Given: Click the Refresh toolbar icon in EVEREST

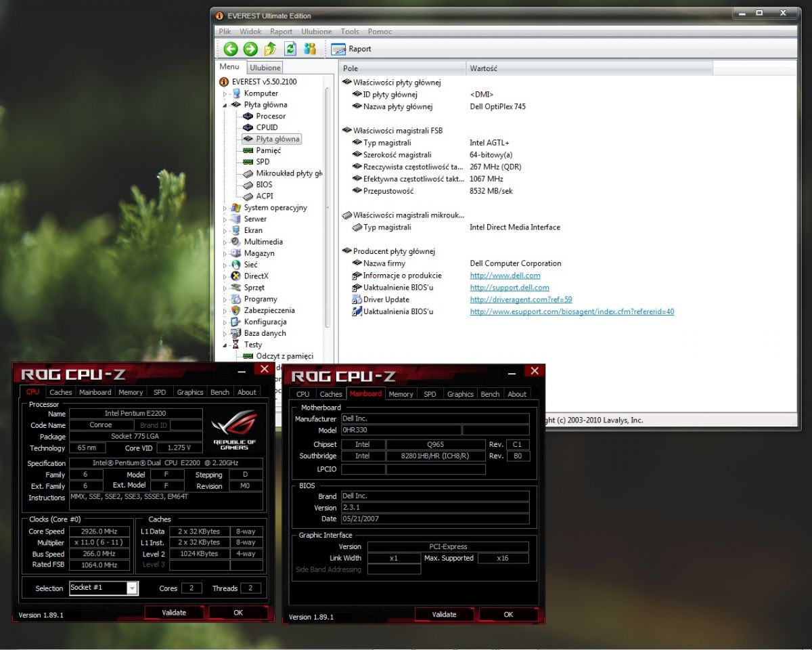Looking at the screenshot, I should tap(290, 49).
